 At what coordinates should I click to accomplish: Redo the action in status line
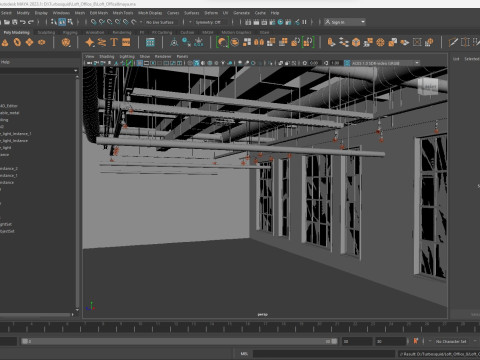click(x=31, y=22)
